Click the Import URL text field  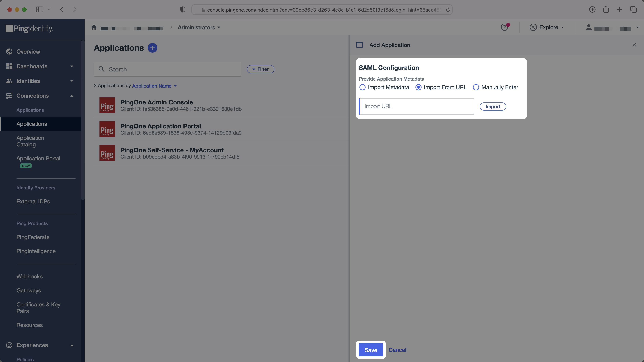tap(416, 106)
